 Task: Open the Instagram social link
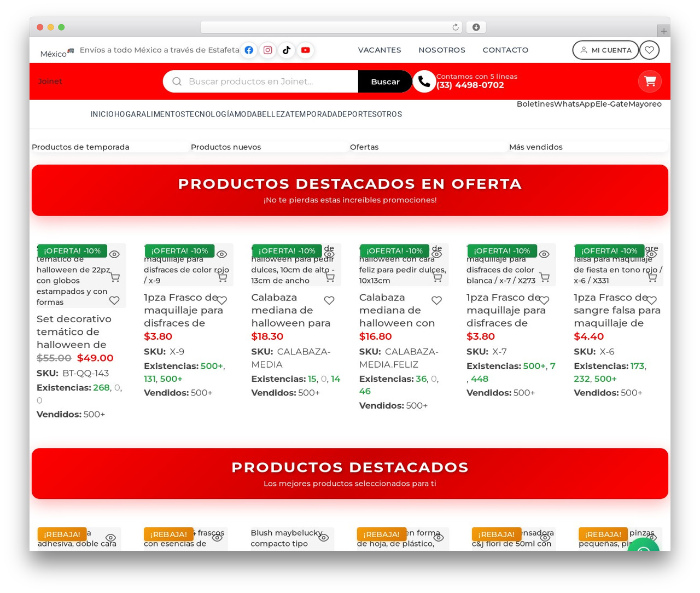point(268,50)
